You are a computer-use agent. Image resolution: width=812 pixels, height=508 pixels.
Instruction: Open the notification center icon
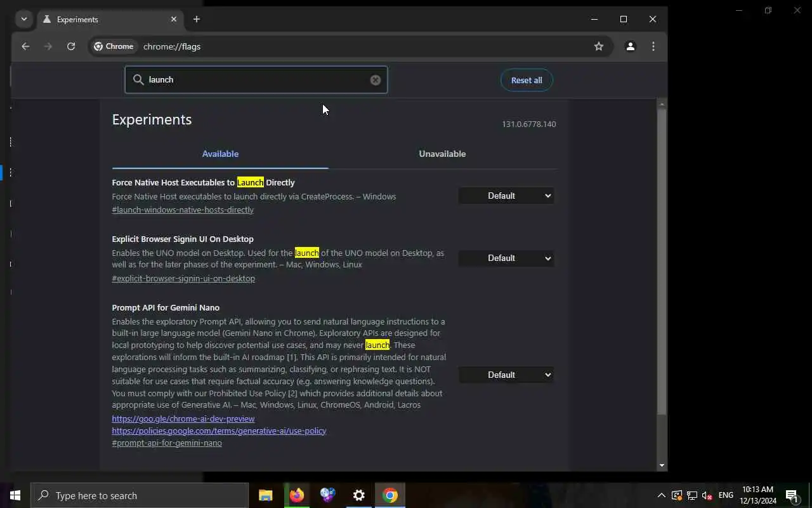(792, 495)
